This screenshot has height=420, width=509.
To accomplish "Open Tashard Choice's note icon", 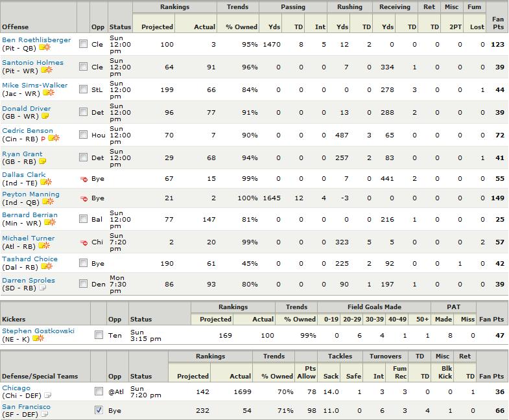I will [x=47, y=266].
